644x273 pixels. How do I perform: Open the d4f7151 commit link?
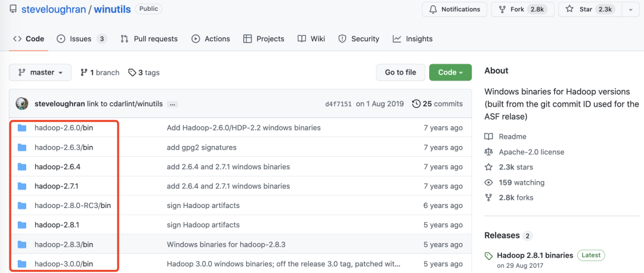pos(337,104)
